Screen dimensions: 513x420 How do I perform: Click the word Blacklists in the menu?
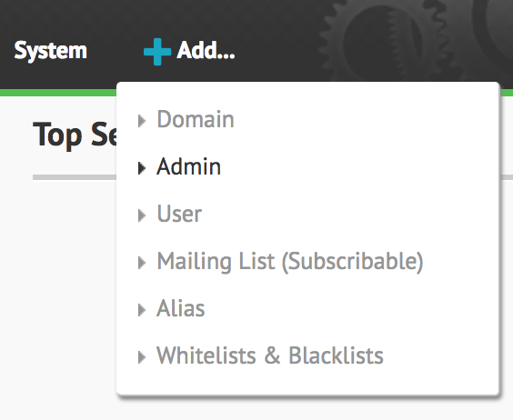pos(336,355)
